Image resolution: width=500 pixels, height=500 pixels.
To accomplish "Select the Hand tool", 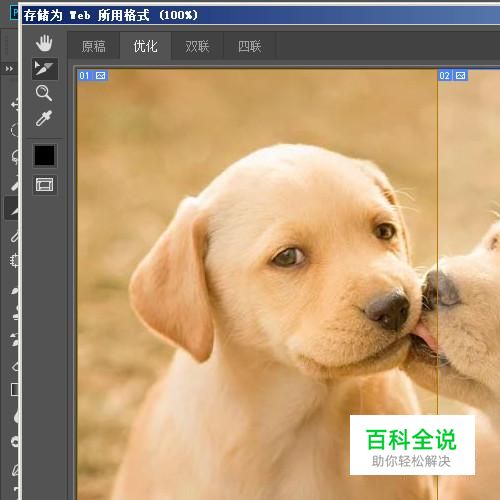I will (x=44, y=43).
